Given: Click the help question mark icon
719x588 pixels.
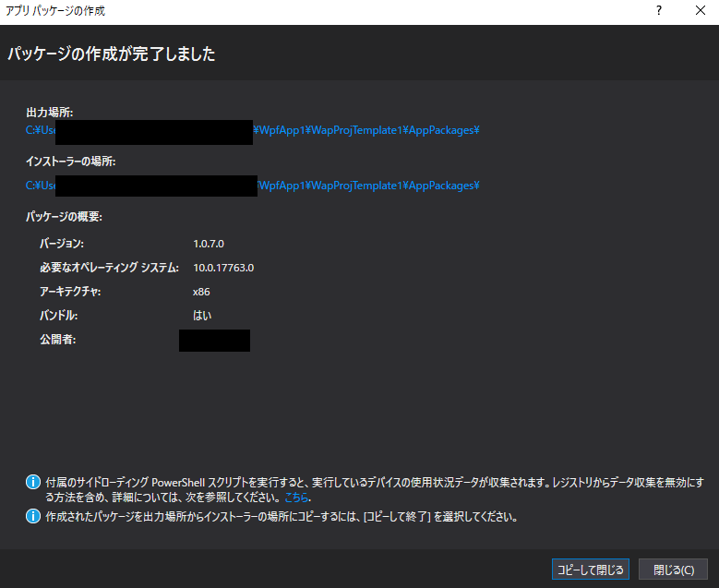Looking at the screenshot, I should coord(659,10).
